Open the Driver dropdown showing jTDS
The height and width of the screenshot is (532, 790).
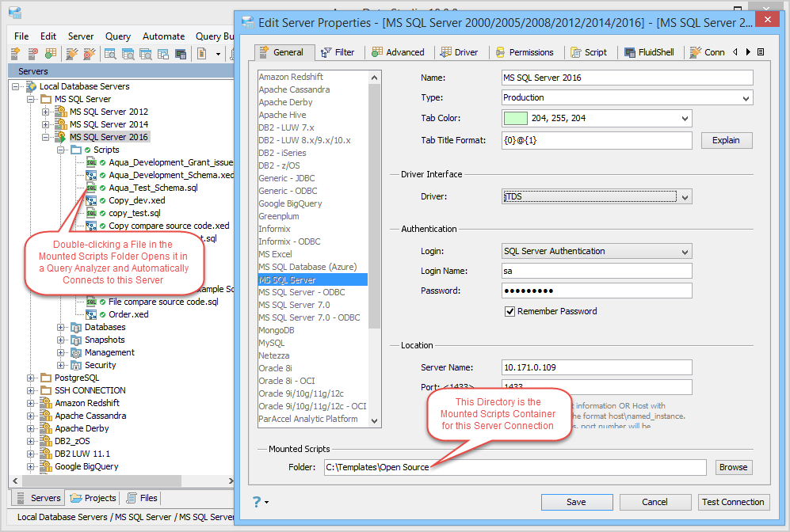point(597,197)
